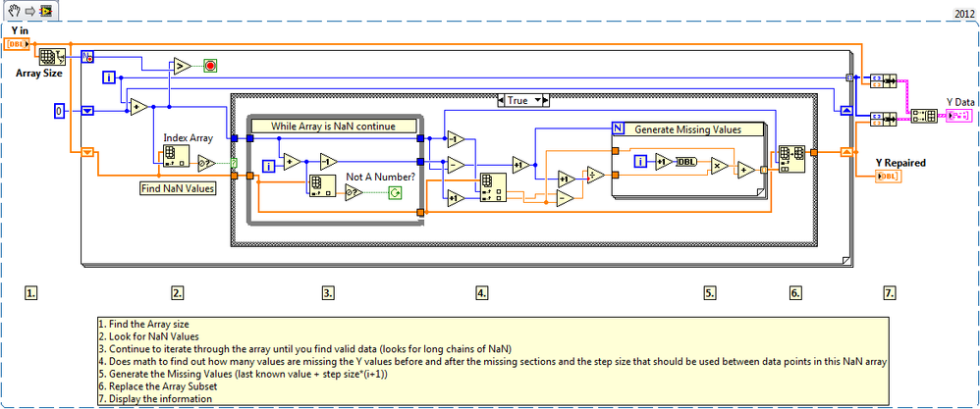The height and width of the screenshot is (409, 980).
Task: Select the Add node inside the while loop
Action: [x=293, y=163]
